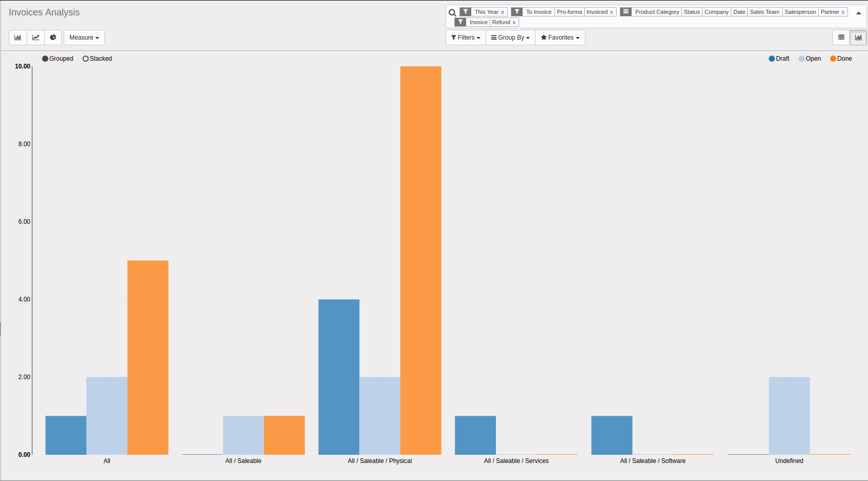Click the Undefined axis label
This screenshot has width=868, height=481.
(x=789, y=461)
